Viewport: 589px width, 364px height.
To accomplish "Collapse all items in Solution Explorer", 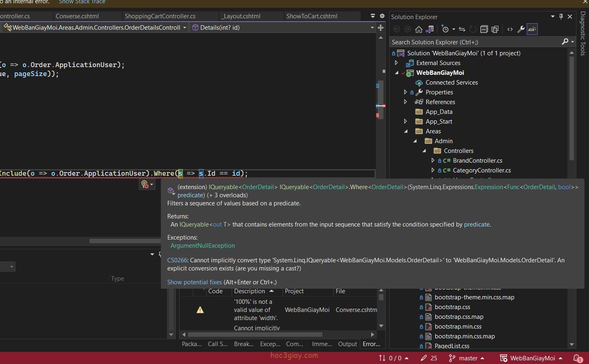I will tap(484, 29).
